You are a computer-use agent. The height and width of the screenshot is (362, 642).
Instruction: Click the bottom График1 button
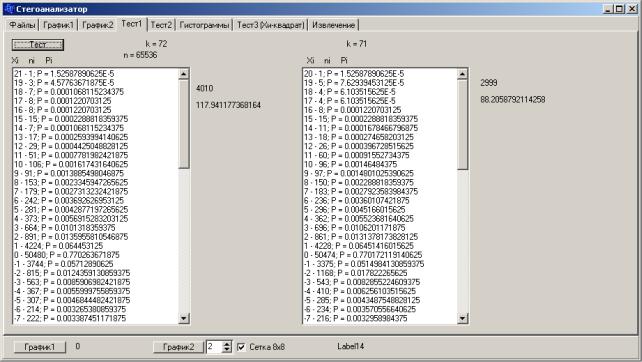pyautogui.click(x=40, y=347)
